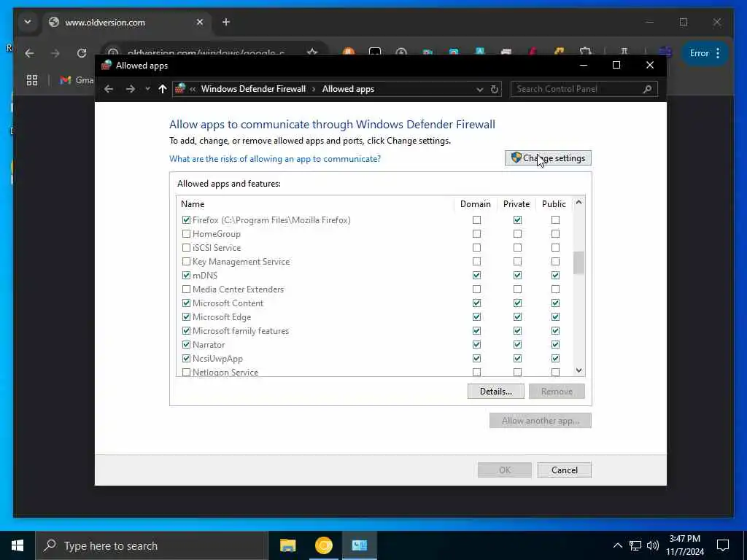747x560 pixels.
Task: Refresh the Allowed apps control panel
Action: coord(495,90)
